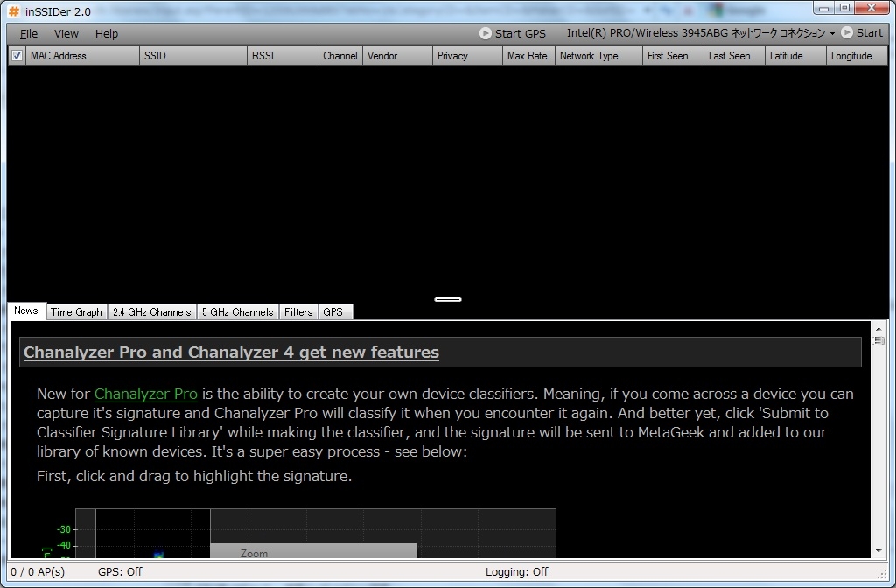
Task: Click the news panel scroll down arrow
Action: (x=878, y=551)
